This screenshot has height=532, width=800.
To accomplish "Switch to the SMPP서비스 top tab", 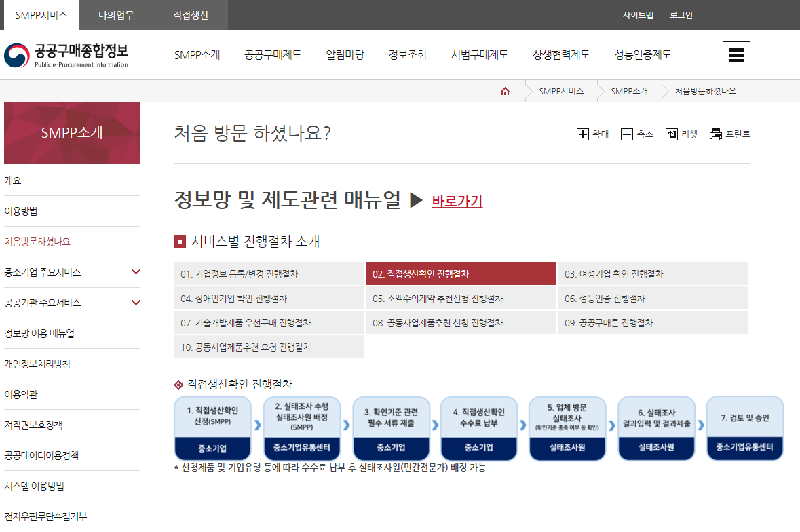I will tap(41, 15).
